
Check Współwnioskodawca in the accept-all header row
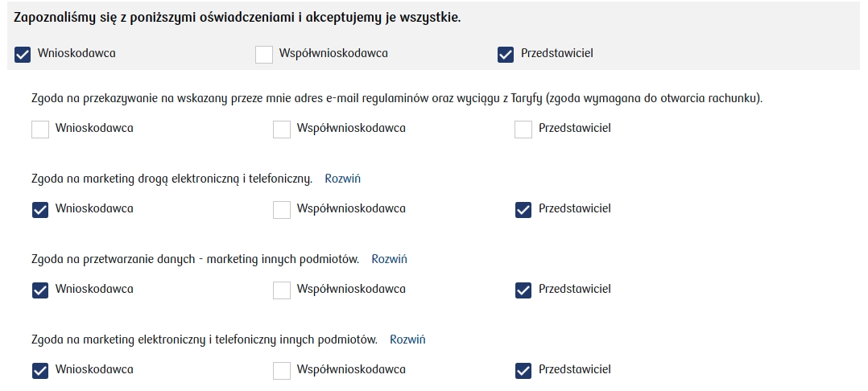pos(264,54)
